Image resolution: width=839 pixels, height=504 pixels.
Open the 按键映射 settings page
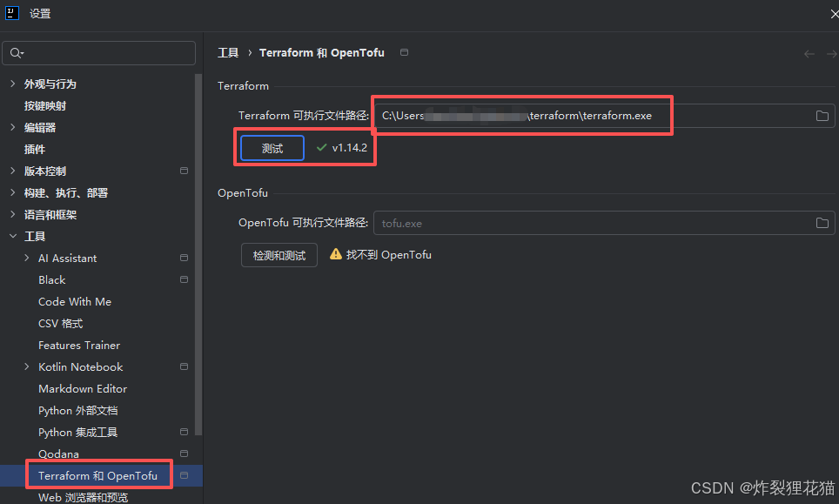tap(45, 106)
